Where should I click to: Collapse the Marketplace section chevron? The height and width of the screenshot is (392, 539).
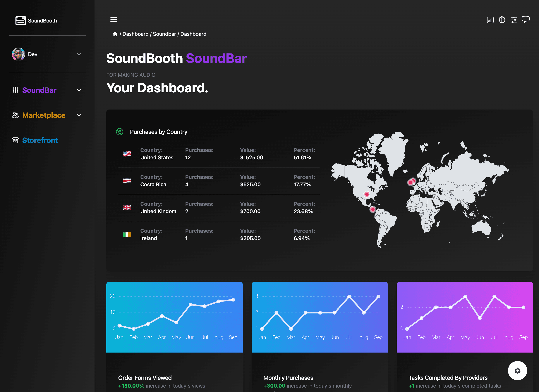[x=79, y=115]
